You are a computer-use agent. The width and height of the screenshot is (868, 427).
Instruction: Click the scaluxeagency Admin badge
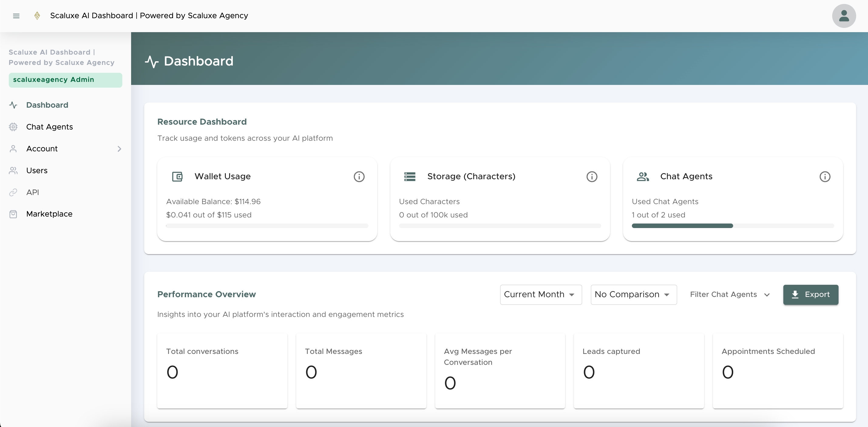[x=65, y=80]
